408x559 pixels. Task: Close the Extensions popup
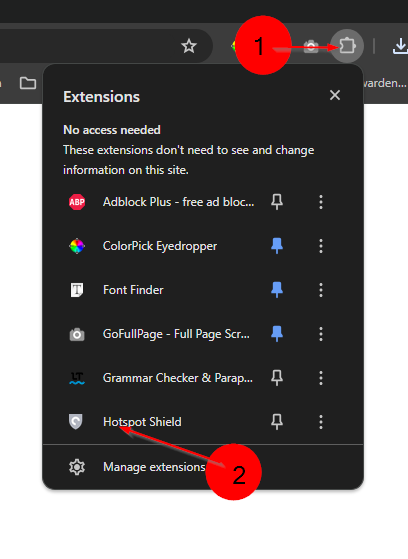pyautogui.click(x=335, y=95)
